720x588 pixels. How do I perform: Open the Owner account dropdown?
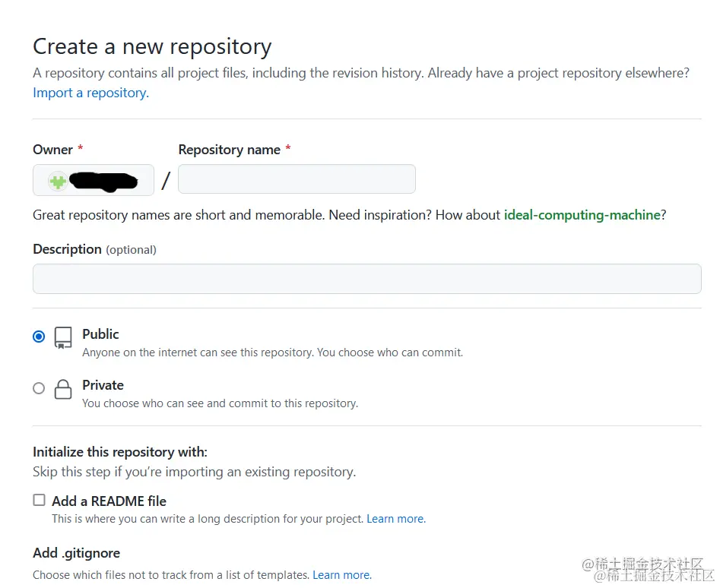(x=94, y=181)
